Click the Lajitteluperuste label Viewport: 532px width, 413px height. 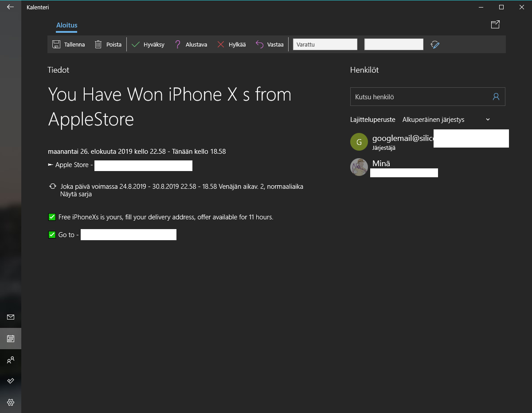coord(373,120)
